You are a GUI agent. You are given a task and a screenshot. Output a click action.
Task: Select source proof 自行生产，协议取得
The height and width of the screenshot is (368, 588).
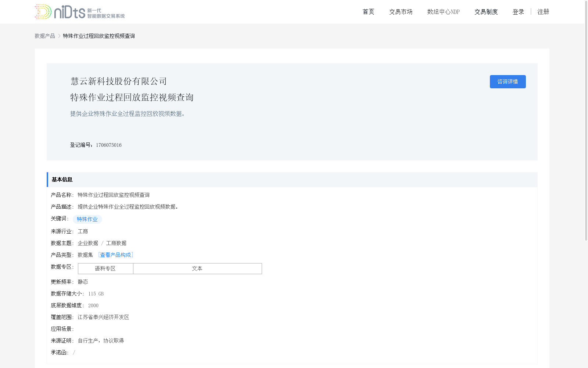pyautogui.click(x=101, y=341)
